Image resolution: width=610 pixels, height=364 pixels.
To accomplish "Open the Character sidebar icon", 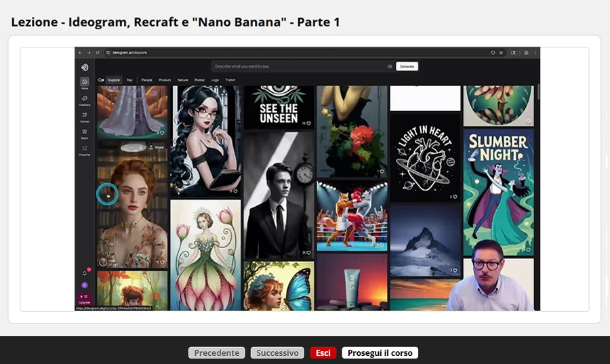I will 85,148.
